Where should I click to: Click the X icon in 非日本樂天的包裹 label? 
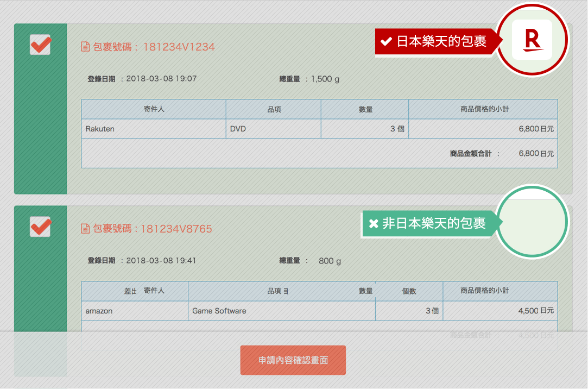(x=374, y=224)
